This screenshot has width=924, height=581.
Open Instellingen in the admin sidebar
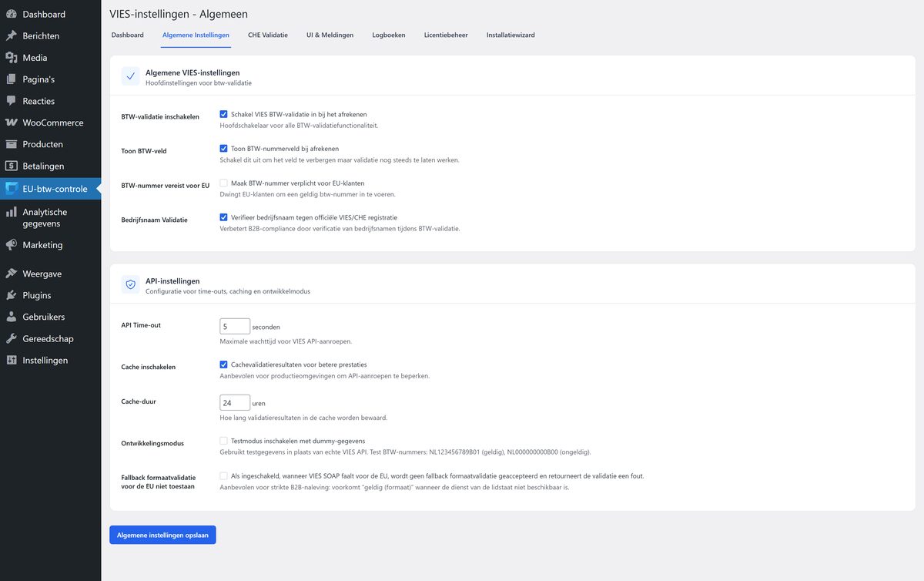click(50, 360)
